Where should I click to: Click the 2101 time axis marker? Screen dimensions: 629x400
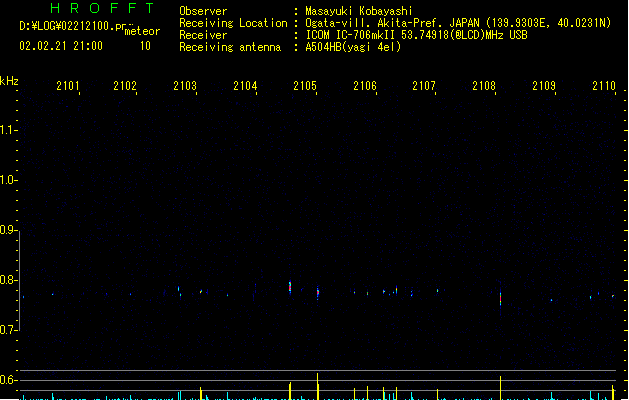[68, 86]
